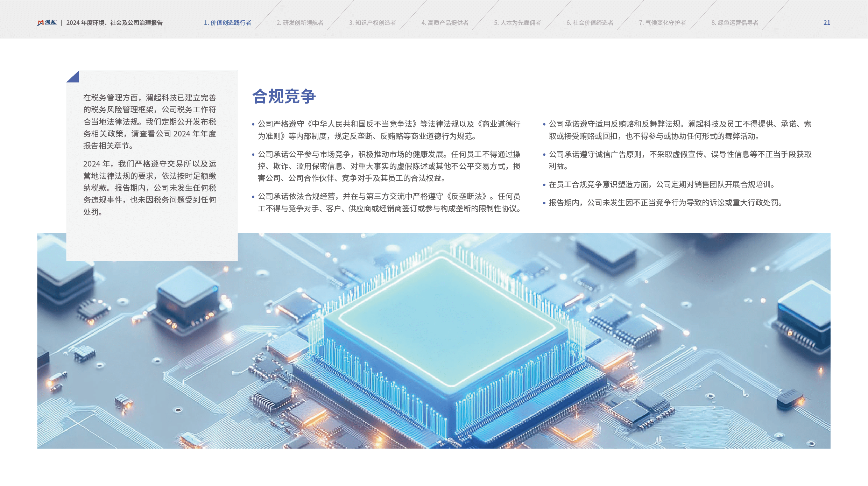Jump to tab 6. 社会价值缔造者

point(590,23)
